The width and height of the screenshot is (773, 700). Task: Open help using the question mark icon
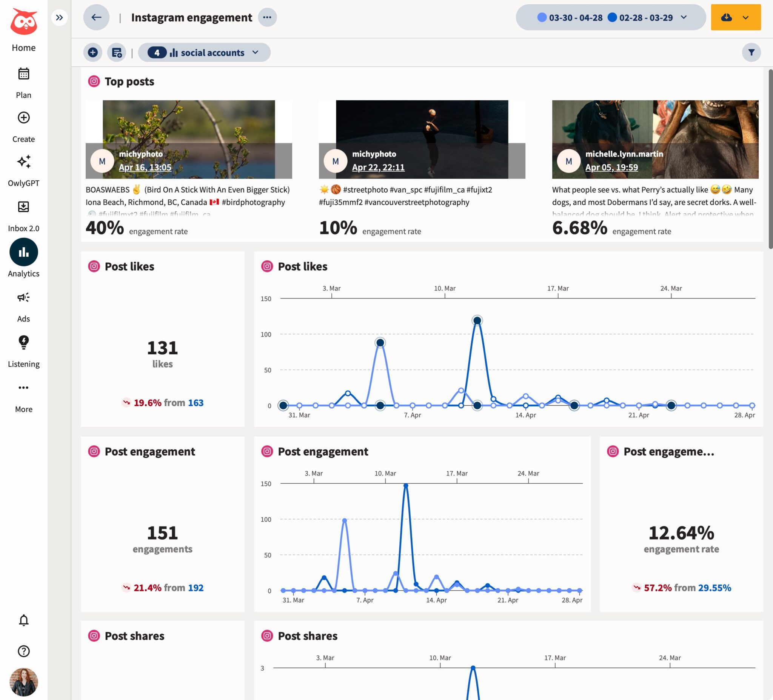pyautogui.click(x=23, y=651)
